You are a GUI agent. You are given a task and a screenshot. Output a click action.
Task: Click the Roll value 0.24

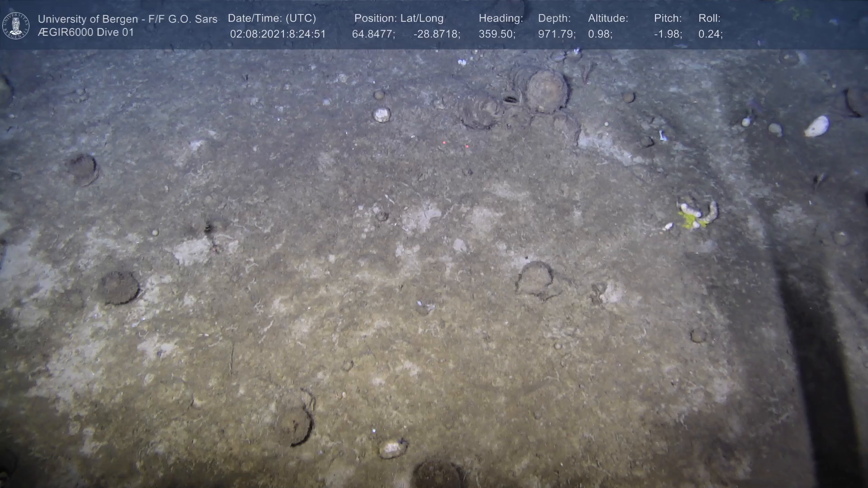[x=710, y=34]
